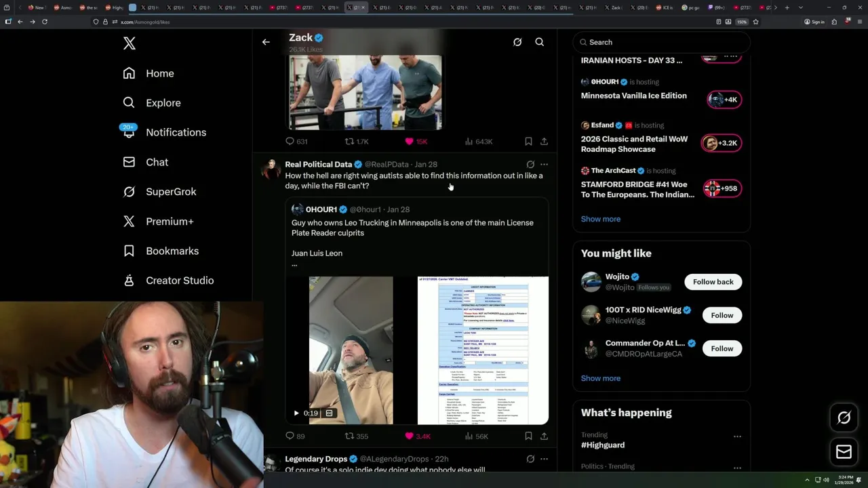Click Follow back for Wojito
The height and width of the screenshot is (488, 868).
click(x=713, y=282)
